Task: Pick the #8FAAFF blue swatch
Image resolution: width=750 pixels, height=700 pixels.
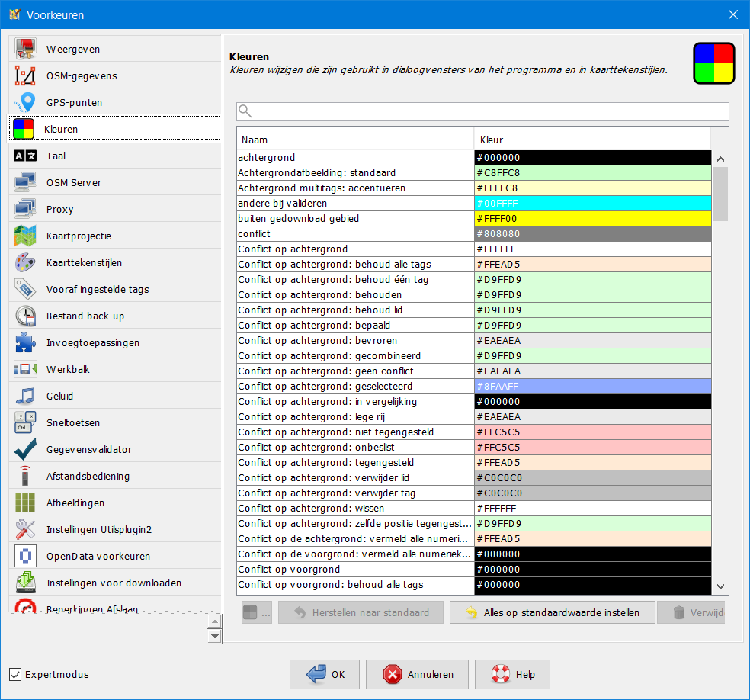Action: (593, 386)
